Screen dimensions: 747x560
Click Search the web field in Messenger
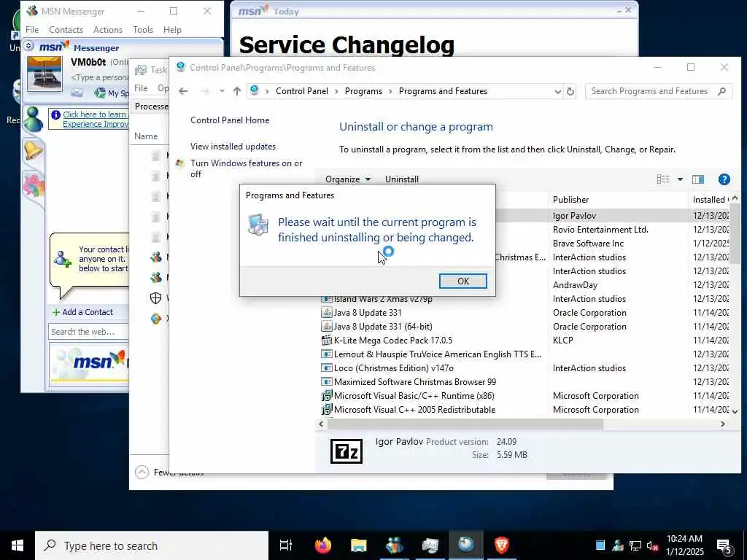coord(88,332)
